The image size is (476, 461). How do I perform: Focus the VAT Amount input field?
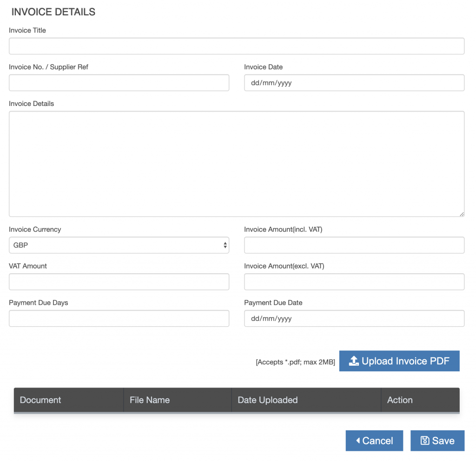tap(119, 282)
